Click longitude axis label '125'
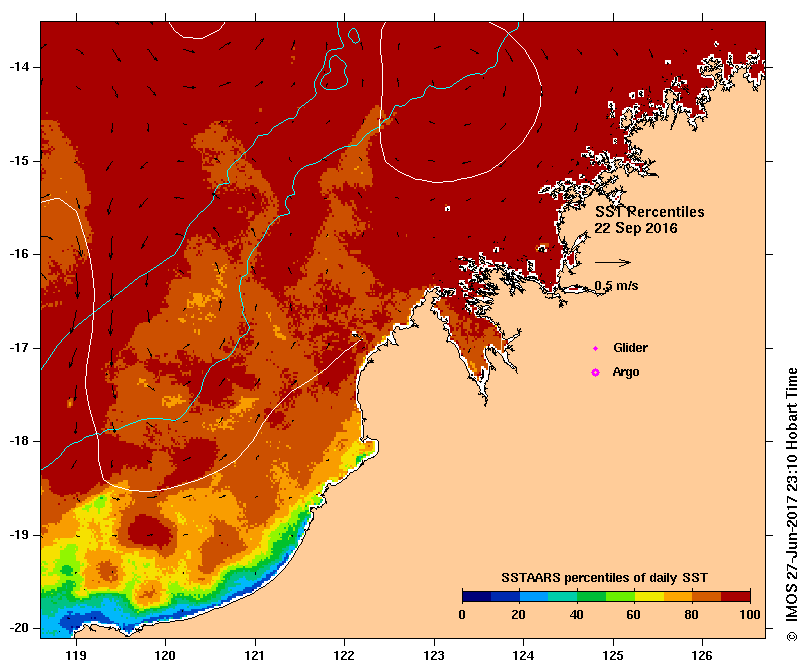The height and width of the screenshot is (672, 809). (613, 655)
